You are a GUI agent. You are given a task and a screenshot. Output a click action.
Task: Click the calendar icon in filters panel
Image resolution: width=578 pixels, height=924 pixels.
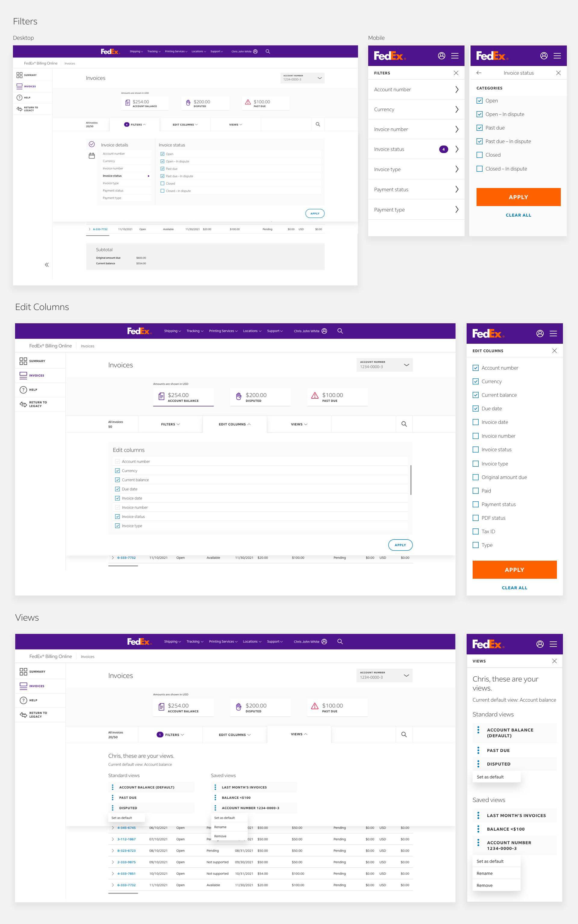(92, 156)
